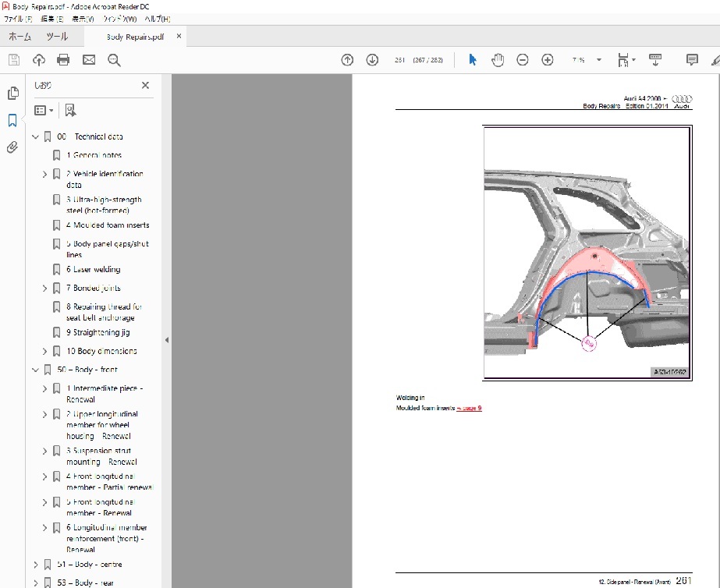Toggle the Page Thumbnails panel
The image size is (720, 588).
tap(12, 94)
